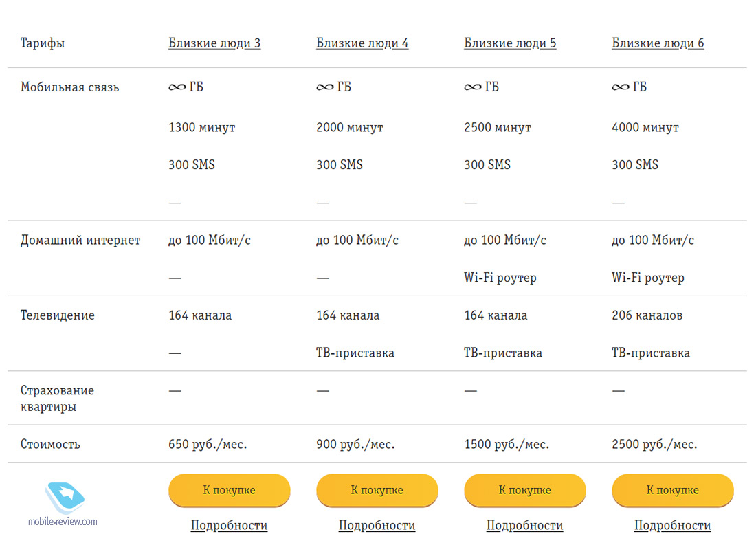
Task: Click the infinity ГБ icon in Близкие люди 6
Action: 621,87
